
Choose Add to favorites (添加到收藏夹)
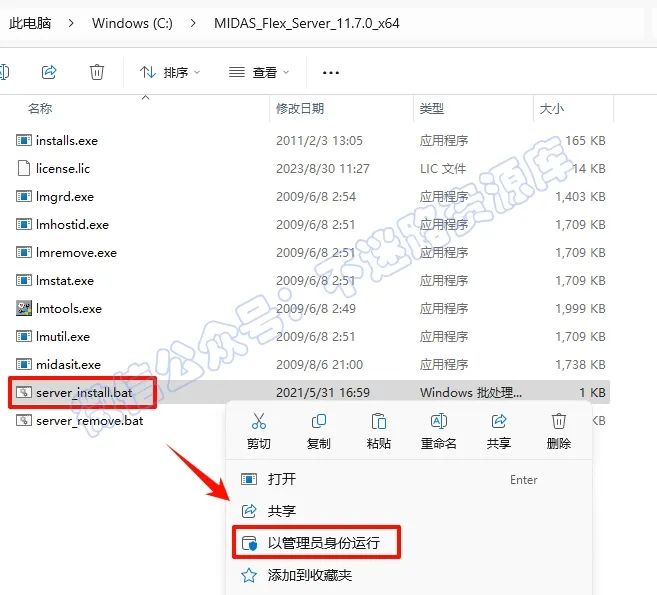(x=409, y=575)
